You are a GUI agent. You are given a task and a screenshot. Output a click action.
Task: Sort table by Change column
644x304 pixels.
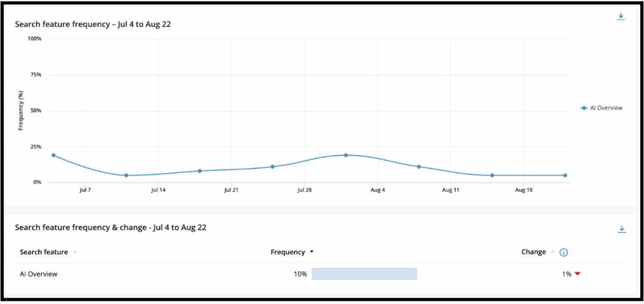point(537,252)
